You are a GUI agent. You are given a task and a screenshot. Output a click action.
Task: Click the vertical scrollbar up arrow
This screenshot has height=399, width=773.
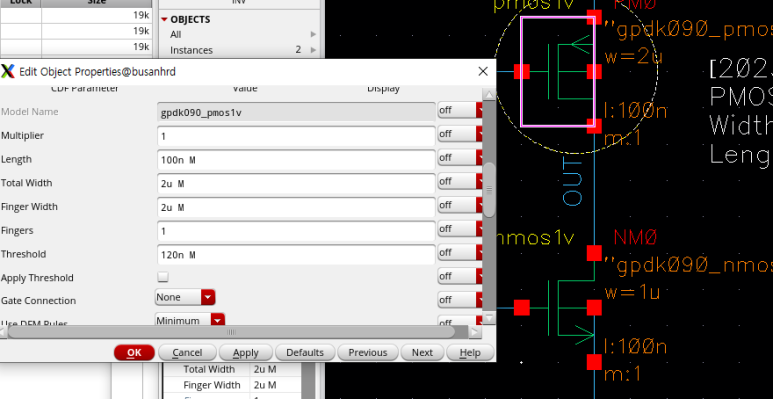coord(489,95)
